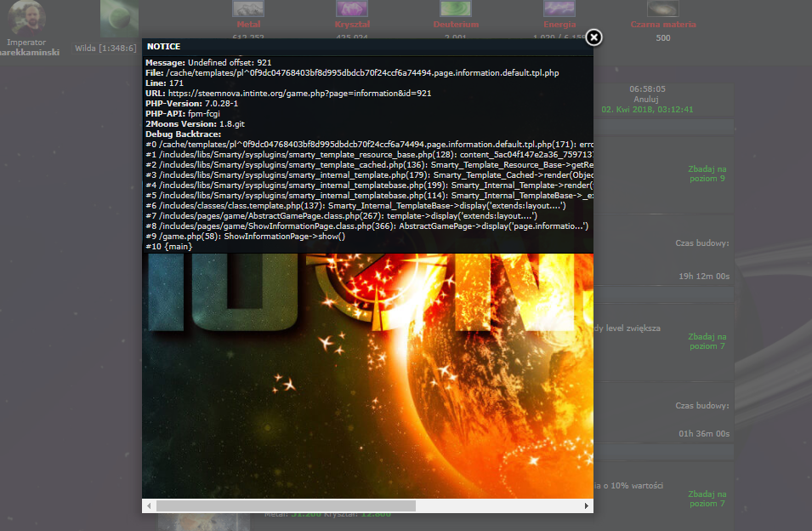
Task: Click the URL line in the error message
Action: (288, 94)
